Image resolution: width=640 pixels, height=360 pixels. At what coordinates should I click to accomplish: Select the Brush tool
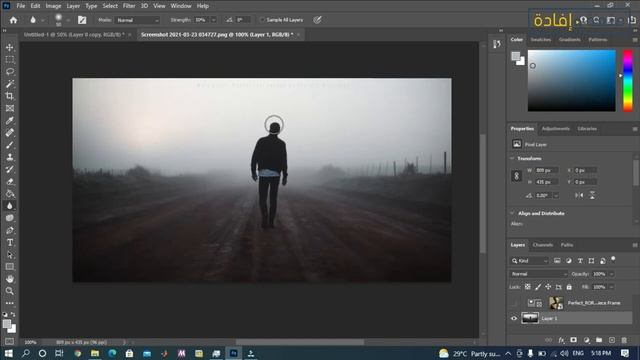10,145
